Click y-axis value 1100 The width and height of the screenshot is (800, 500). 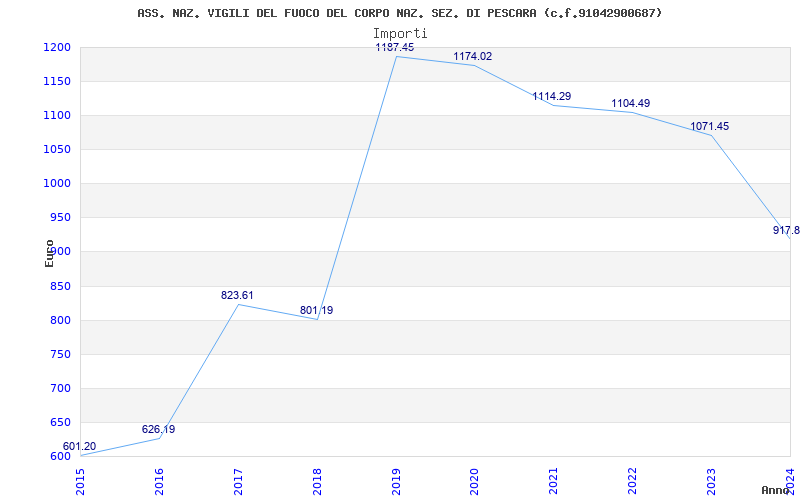click(x=57, y=116)
